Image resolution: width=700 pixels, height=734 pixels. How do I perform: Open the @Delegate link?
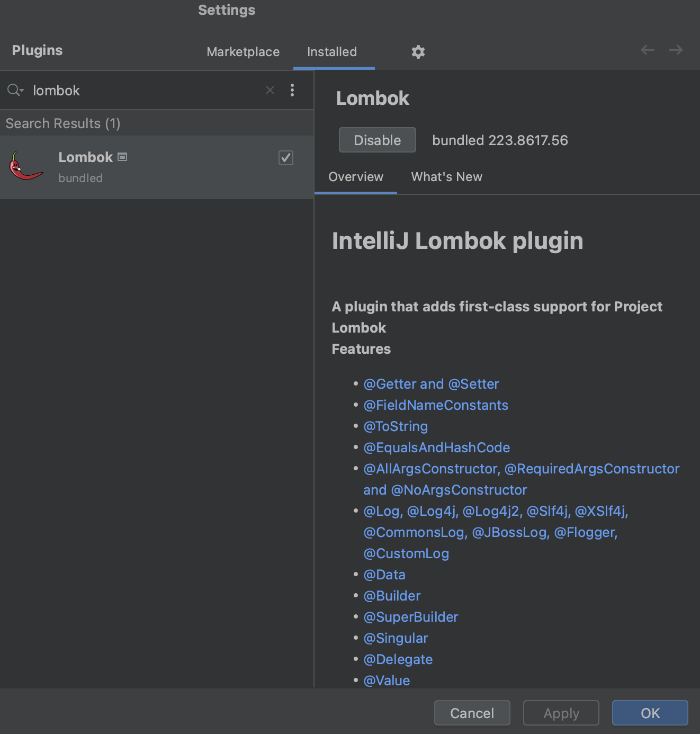[398, 659]
